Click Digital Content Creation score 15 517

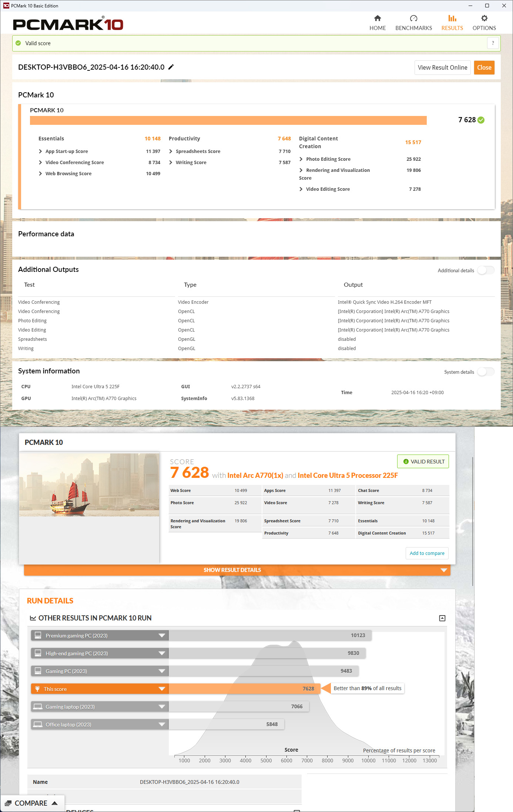pos(413,142)
